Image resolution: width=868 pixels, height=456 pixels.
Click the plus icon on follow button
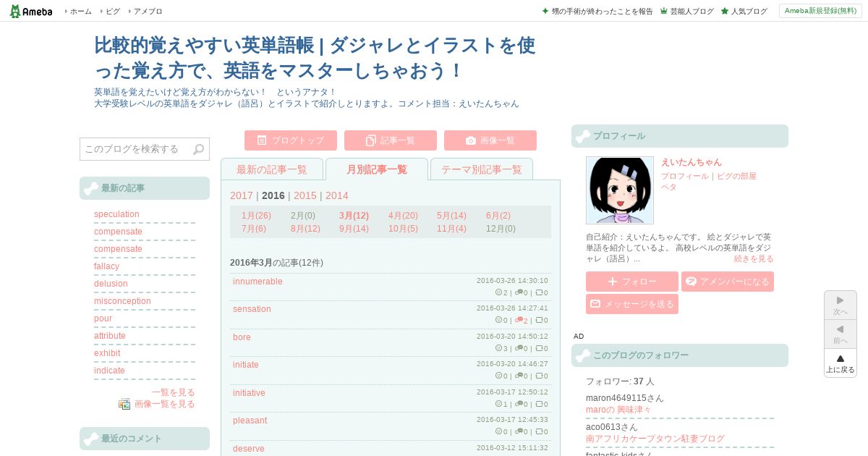click(x=613, y=282)
